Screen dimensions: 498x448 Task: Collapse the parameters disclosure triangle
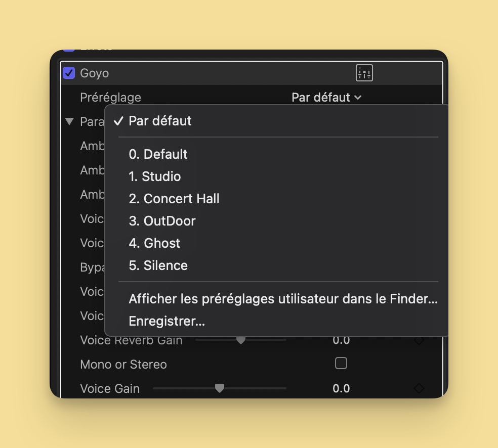(69, 121)
